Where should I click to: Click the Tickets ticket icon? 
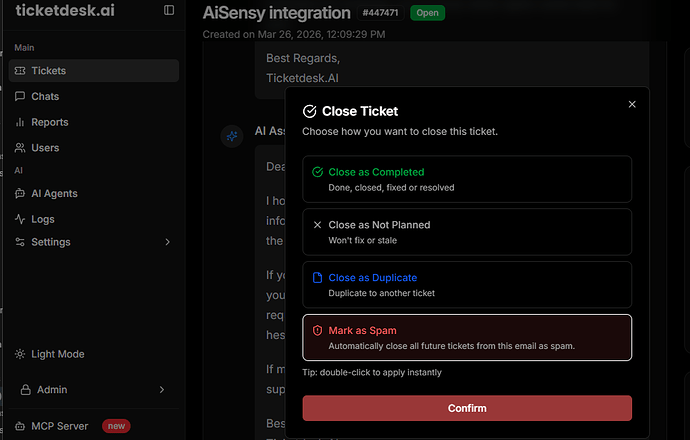20,70
